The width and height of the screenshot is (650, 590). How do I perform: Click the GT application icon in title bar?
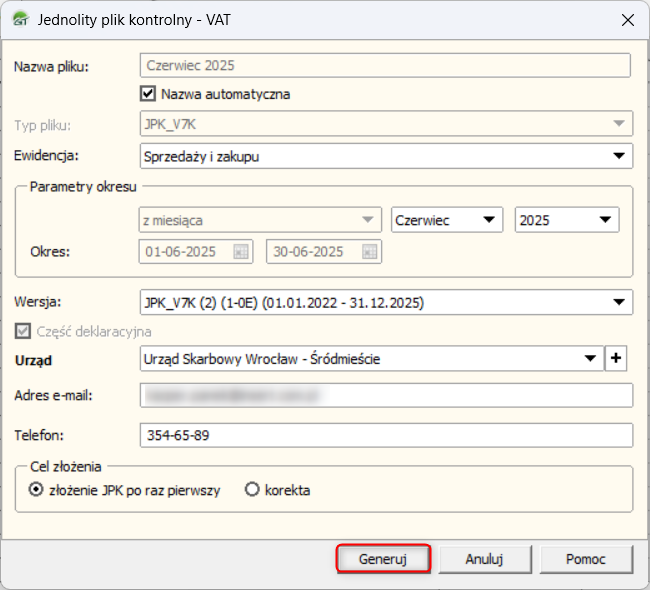tap(19, 19)
